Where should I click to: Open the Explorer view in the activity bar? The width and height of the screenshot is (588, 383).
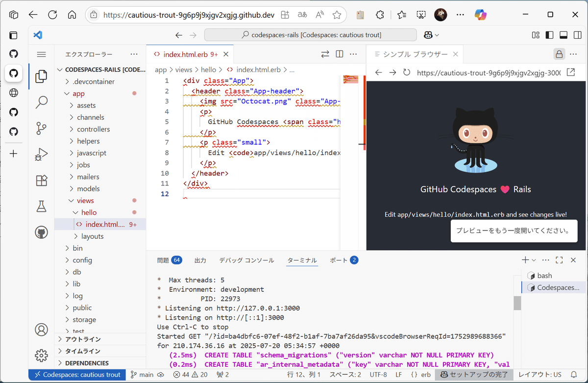click(x=42, y=76)
